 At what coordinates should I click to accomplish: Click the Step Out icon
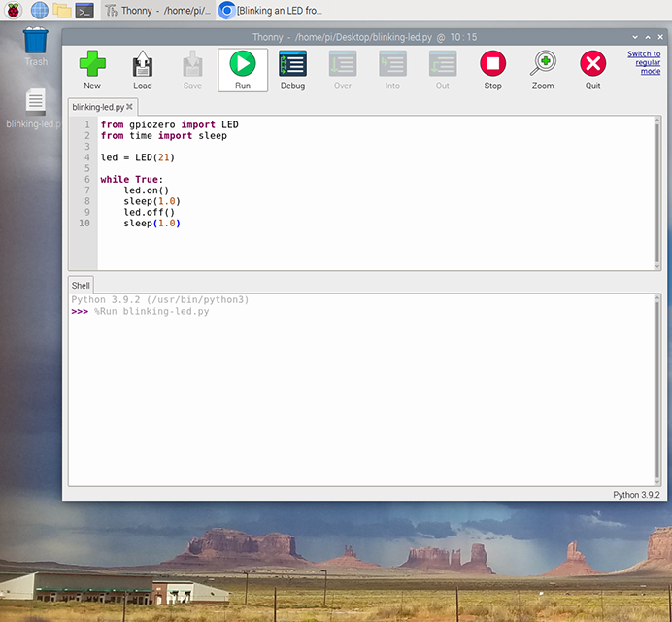tap(443, 63)
